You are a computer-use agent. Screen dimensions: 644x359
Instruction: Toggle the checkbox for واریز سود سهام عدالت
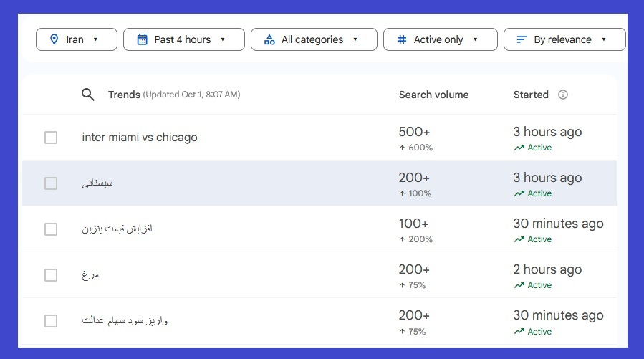pyautogui.click(x=51, y=321)
